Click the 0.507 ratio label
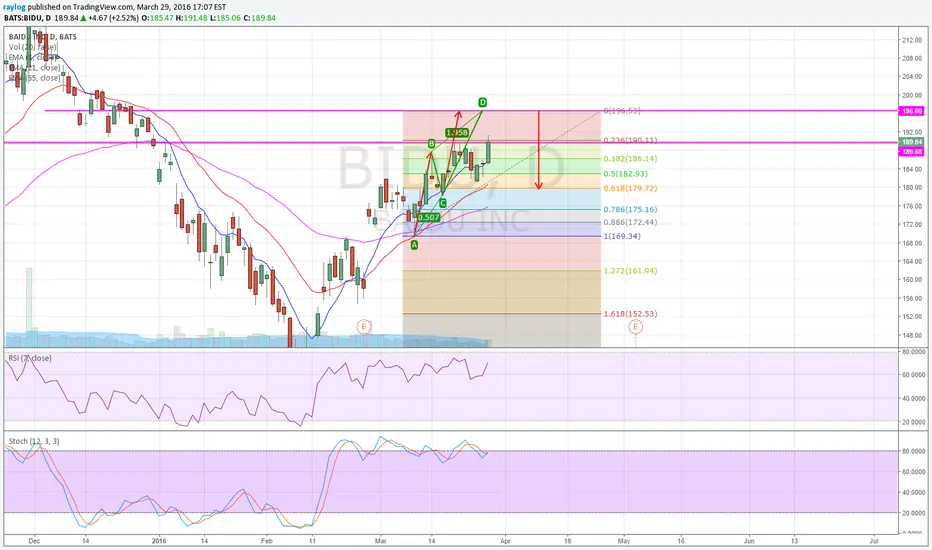The height and width of the screenshot is (550, 932). click(x=429, y=218)
